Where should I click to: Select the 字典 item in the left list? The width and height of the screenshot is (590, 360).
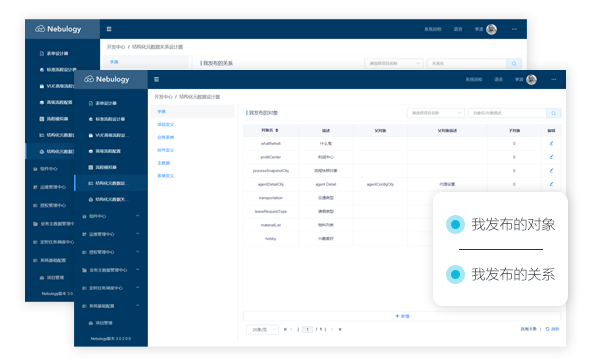click(193, 112)
